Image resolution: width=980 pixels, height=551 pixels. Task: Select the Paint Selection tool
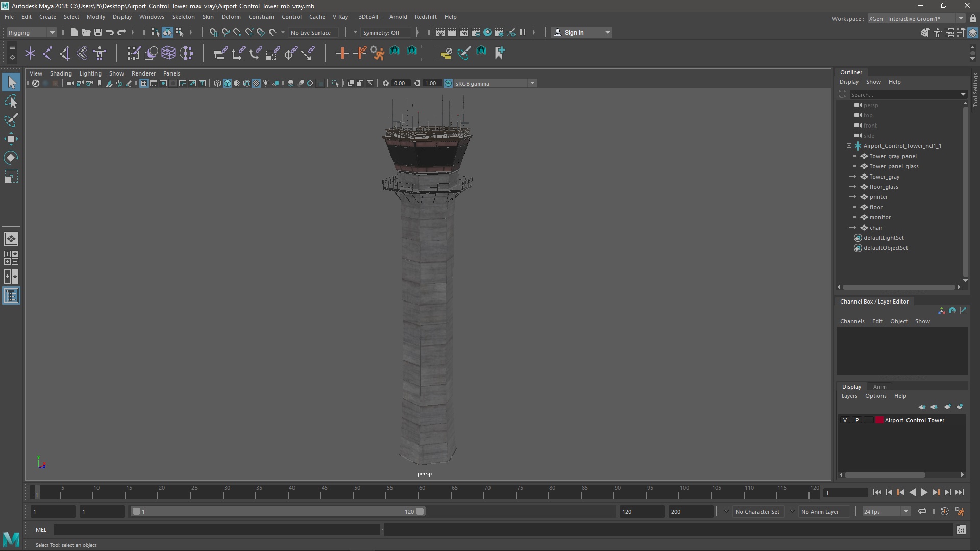11,120
